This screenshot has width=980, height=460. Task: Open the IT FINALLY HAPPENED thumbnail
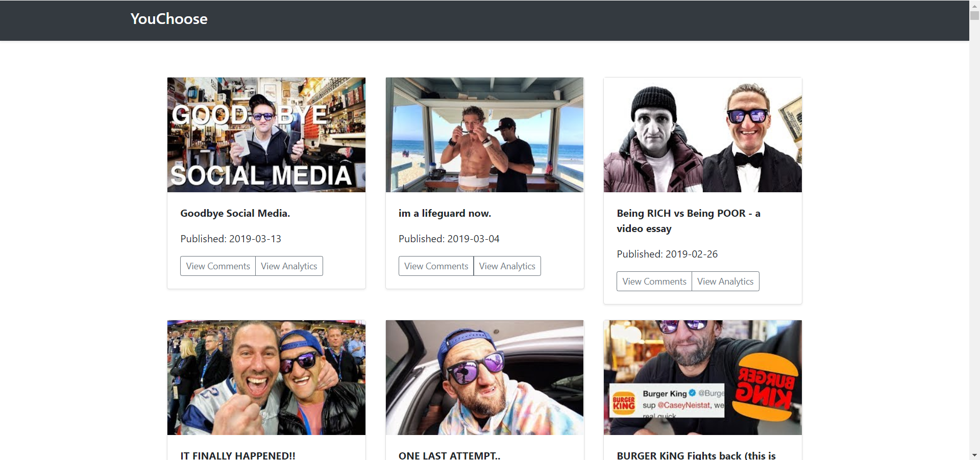266,377
